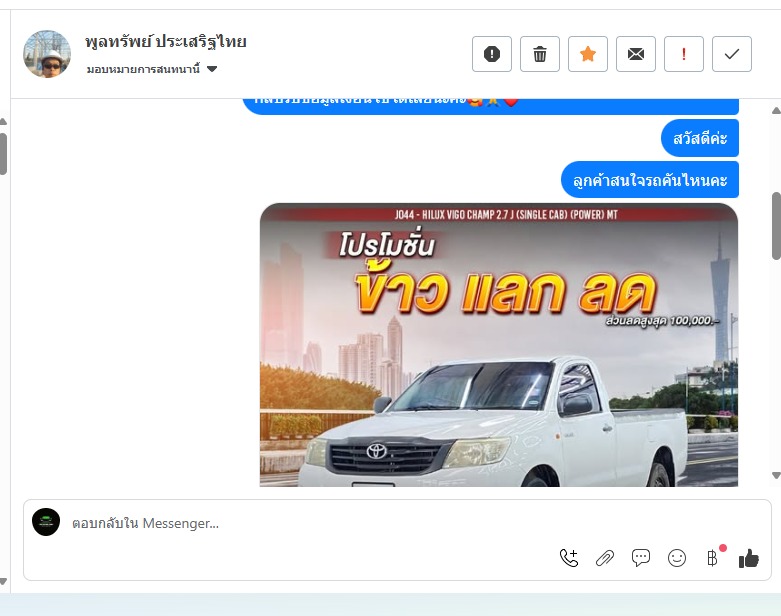
Task: Start a call with phone plus icon
Action: pos(569,558)
